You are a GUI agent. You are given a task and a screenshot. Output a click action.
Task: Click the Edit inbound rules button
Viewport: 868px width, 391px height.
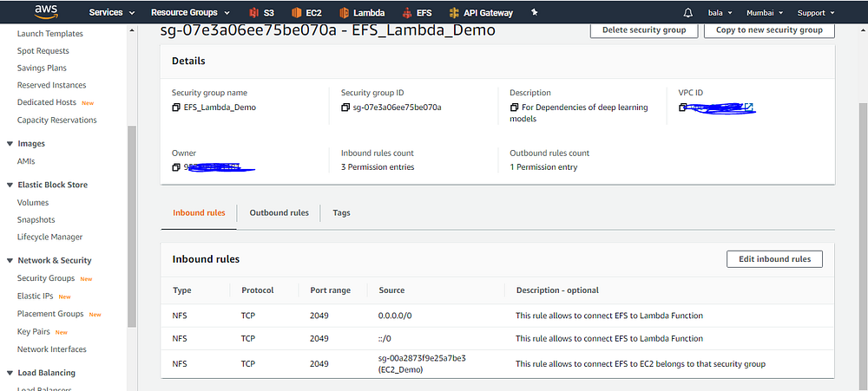[774, 259]
